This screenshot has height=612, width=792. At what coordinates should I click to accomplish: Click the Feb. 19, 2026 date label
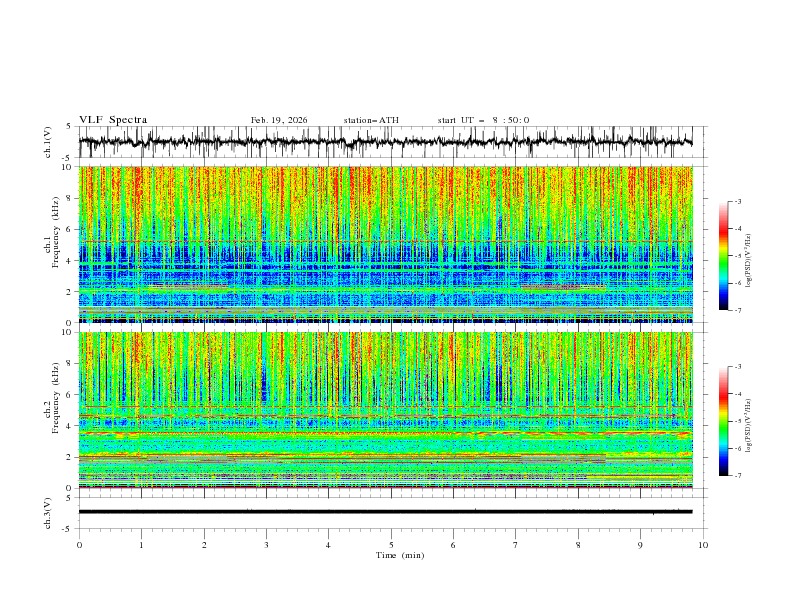pos(279,120)
